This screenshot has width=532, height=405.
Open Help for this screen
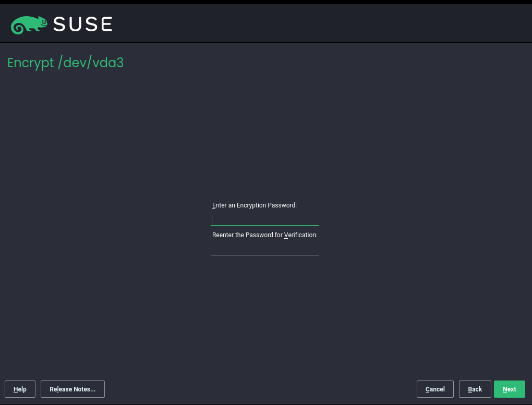tap(20, 389)
